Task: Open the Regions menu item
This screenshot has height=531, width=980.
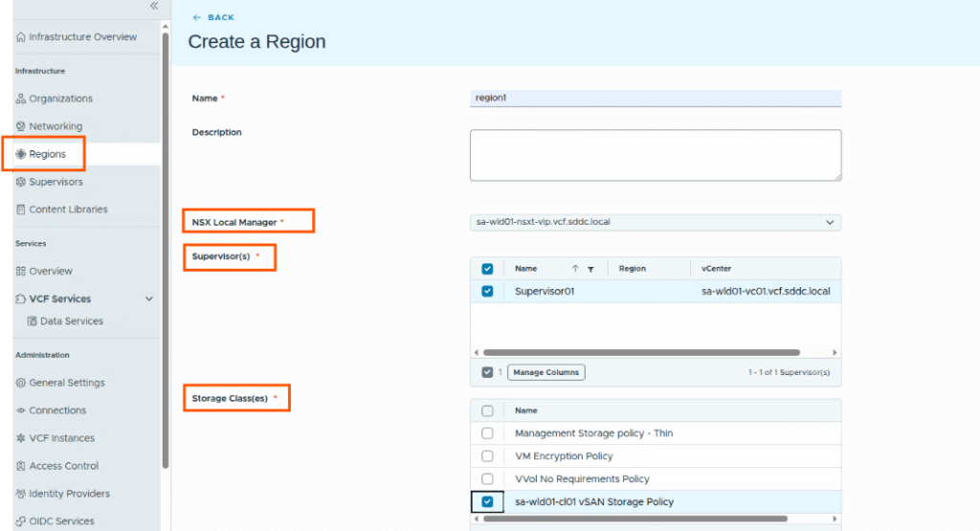Action: coord(48,154)
